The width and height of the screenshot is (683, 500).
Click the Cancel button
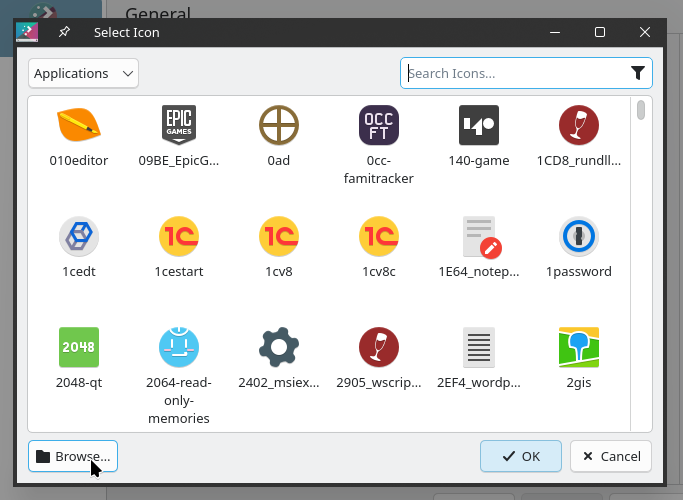[611, 456]
